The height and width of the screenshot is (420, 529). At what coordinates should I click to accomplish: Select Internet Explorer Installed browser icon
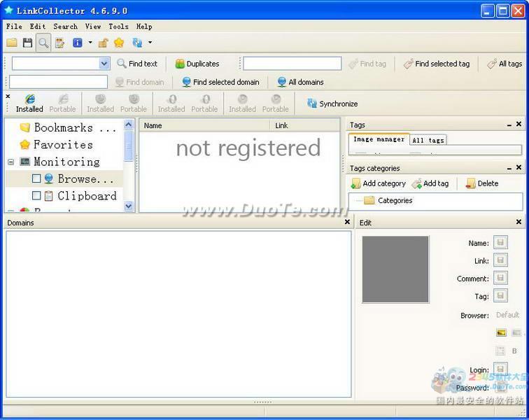click(x=29, y=104)
